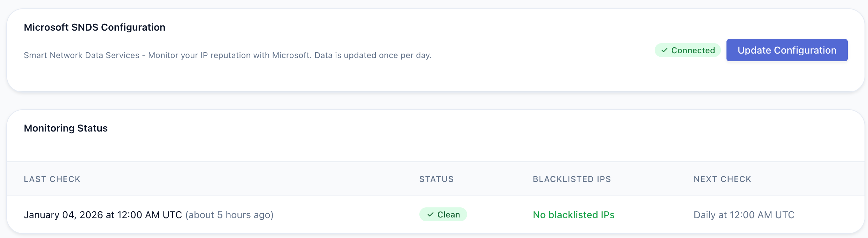Click the Smart Network Data Services description
Image resolution: width=868 pixels, height=238 pixels.
click(x=167, y=55)
